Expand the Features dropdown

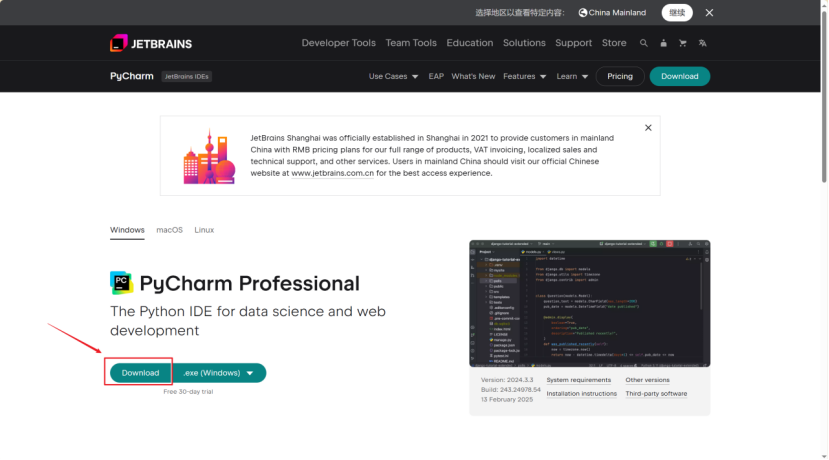pos(524,77)
